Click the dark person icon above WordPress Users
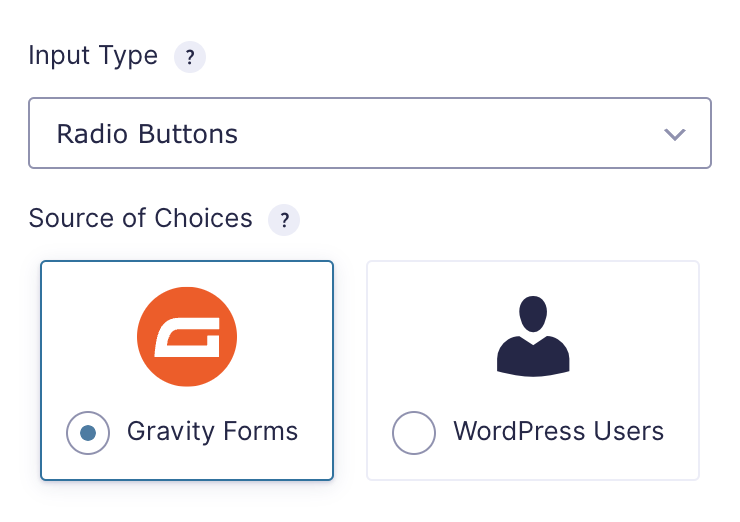740x522 pixels. click(x=533, y=335)
